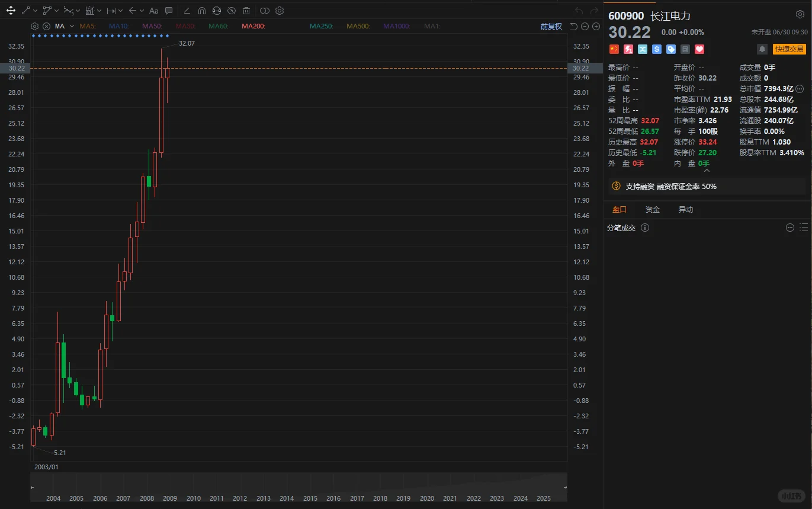Image resolution: width=812 pixels, height=509 pixels.
Task: Select the wave pattern drawing tool
Action: pos(69,11)
